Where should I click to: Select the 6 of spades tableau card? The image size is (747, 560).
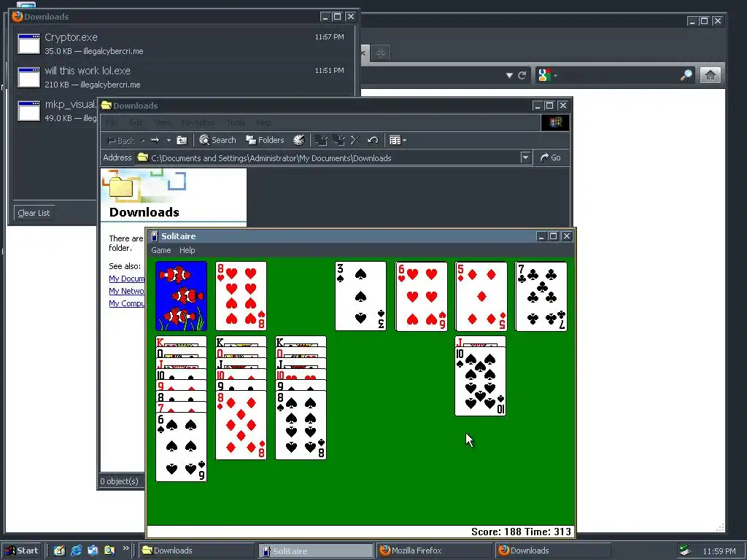click(181, 447)
